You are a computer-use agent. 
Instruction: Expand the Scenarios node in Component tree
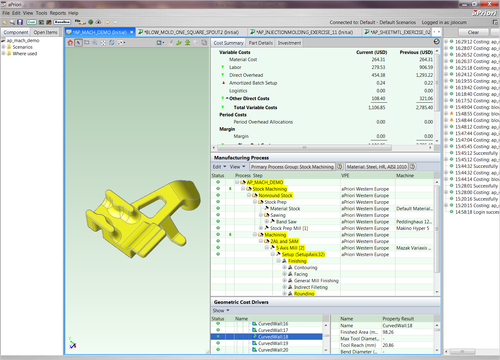click(4, 47)
